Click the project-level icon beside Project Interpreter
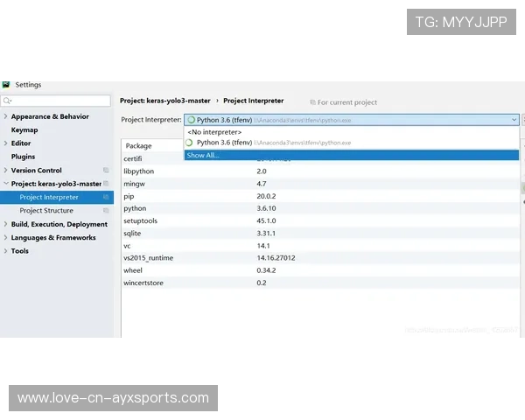525x420 pixels. [106, 198]
